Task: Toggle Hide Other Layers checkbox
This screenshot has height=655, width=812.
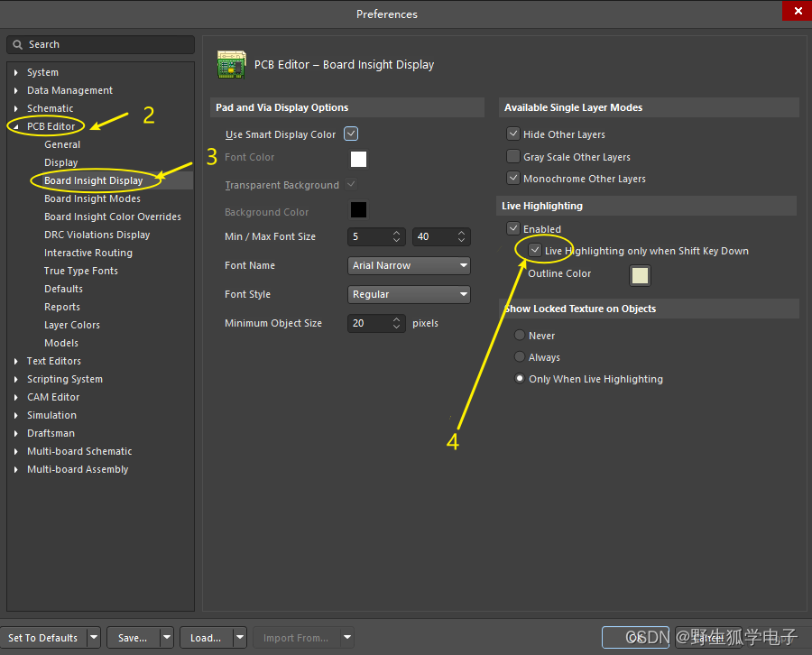Action: pos(512,134)
